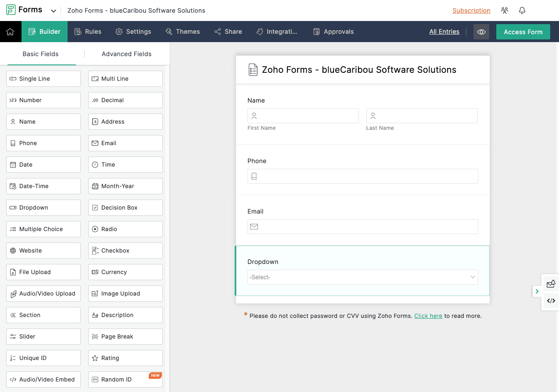Add a Dropdown field from palette

[x=43, y=207]
